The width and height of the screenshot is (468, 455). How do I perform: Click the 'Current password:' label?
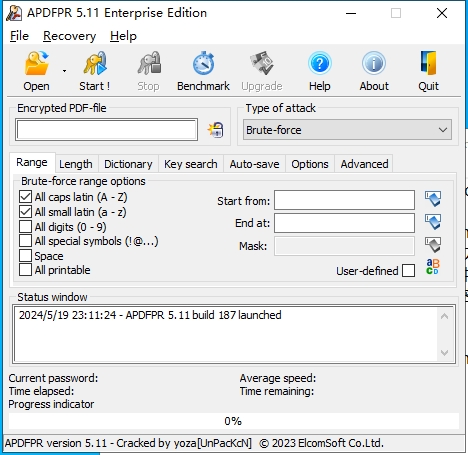click(x=53, y=378)
